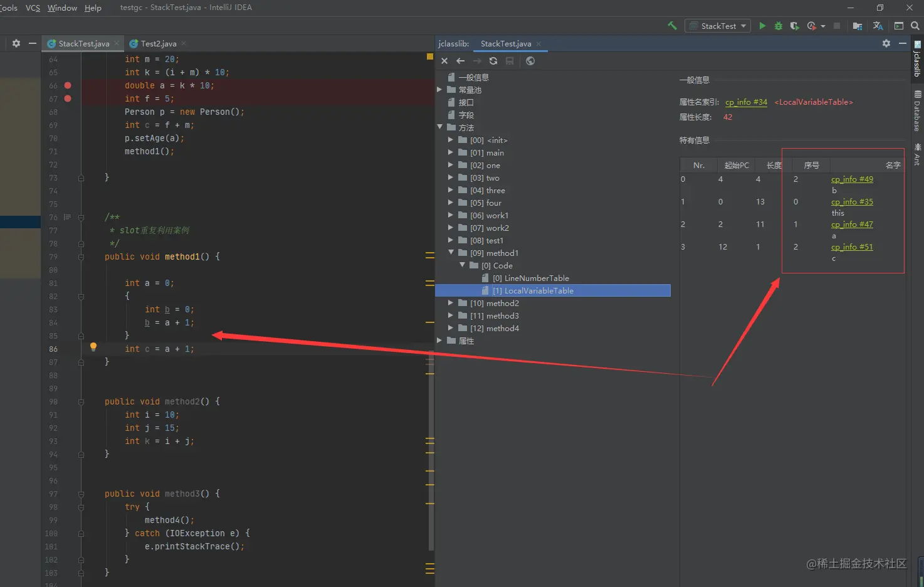The height and width of the screenshot is (587, 924).
Task: Follow the cp_info #34 link
Action: pos(746,102)
